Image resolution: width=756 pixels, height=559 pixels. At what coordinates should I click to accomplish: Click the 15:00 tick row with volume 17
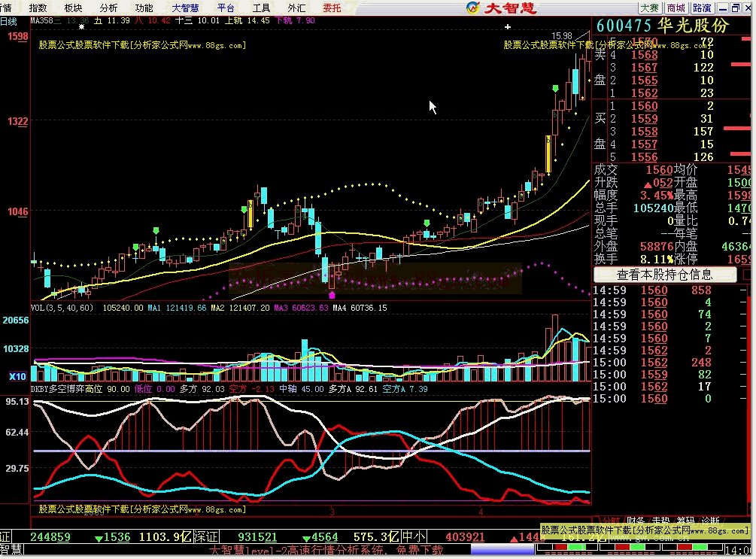coord(669,387)
